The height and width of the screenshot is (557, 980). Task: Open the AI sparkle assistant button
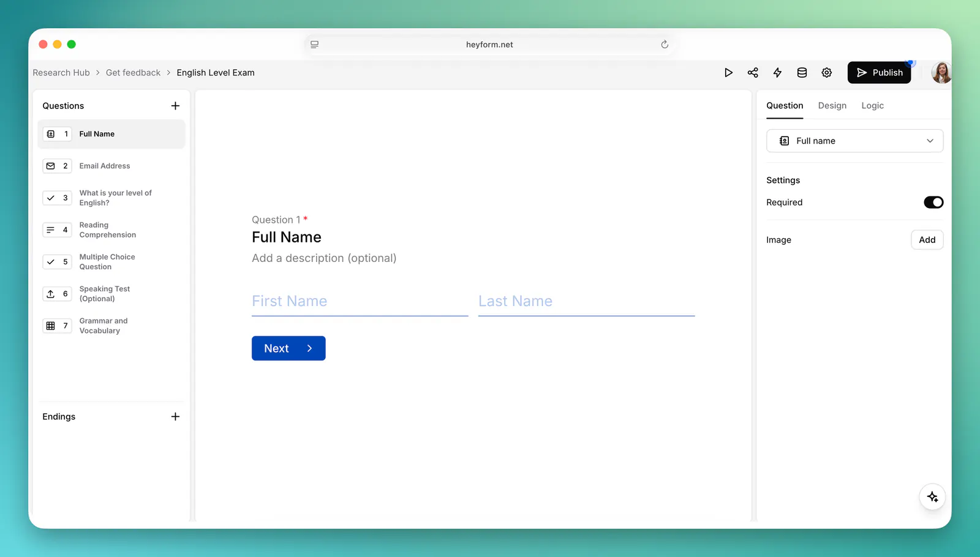932,497
